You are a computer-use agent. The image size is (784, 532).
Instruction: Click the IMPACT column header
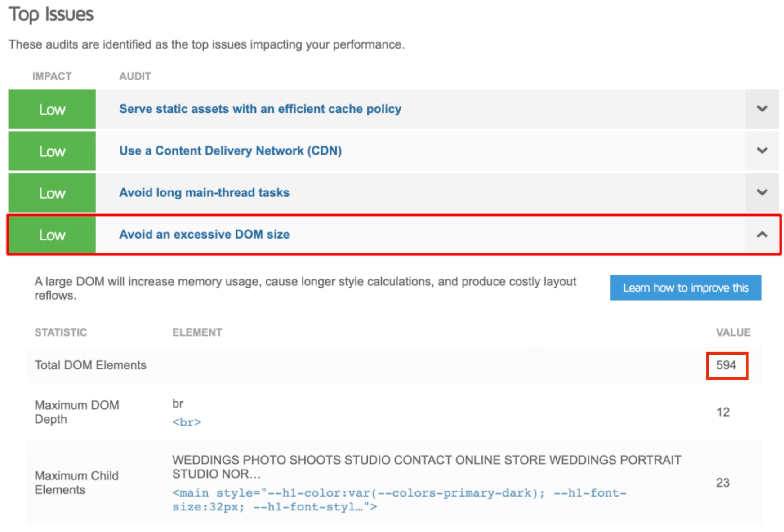52,75
